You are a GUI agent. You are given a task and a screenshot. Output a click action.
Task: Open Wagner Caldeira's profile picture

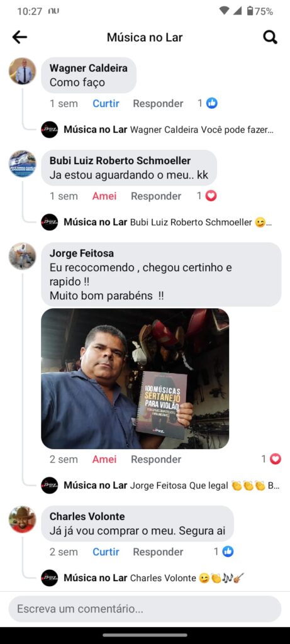tap(22, 71)
